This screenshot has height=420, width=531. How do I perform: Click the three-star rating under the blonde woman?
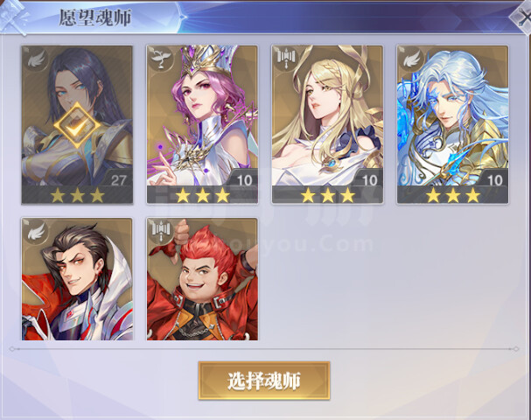[328, 195]
